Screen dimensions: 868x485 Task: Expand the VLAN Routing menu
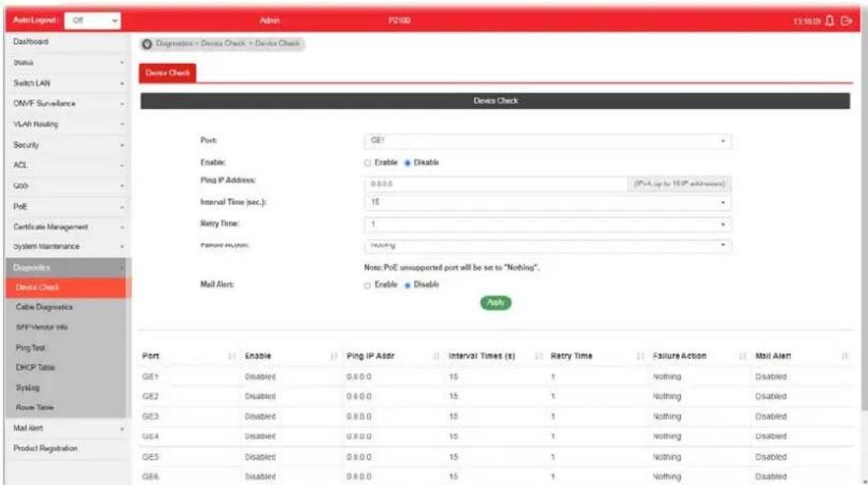tap(68, 124)
